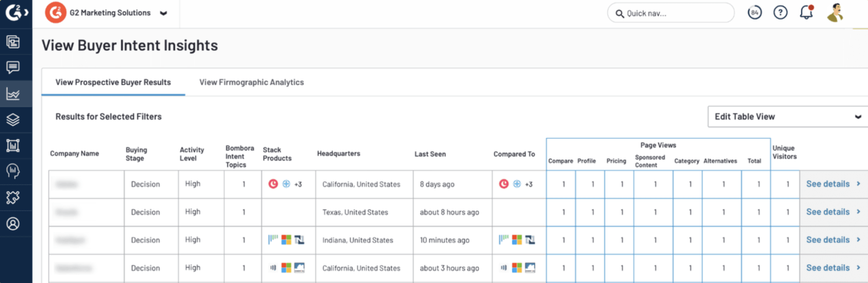This screenshot has width=868, height=283.
Task: Click 'Texas, United States' headquarters cell
Action: click(x=355, y=212)
